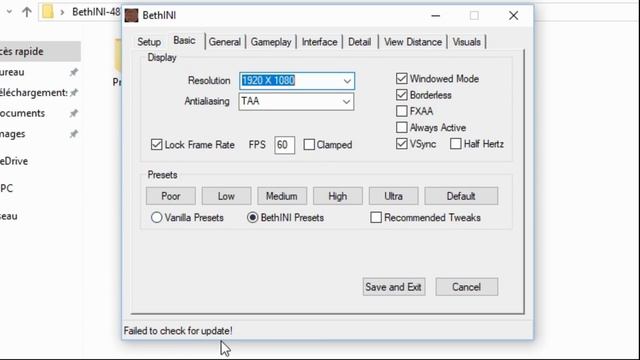Minimize the BethINI window
This screenshot has height=360, width=640.
tap(436, 16)
